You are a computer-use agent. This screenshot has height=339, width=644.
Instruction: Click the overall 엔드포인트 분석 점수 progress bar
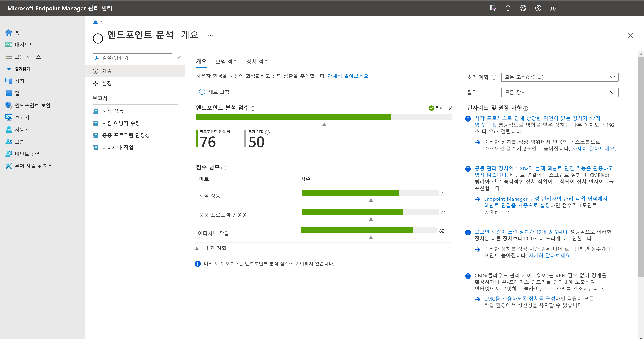click(324, 117)
